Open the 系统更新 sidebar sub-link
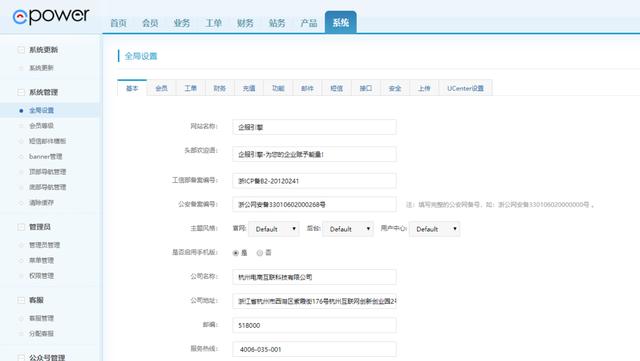Viewport: 640px width, 361px height. tap(41, 68)
